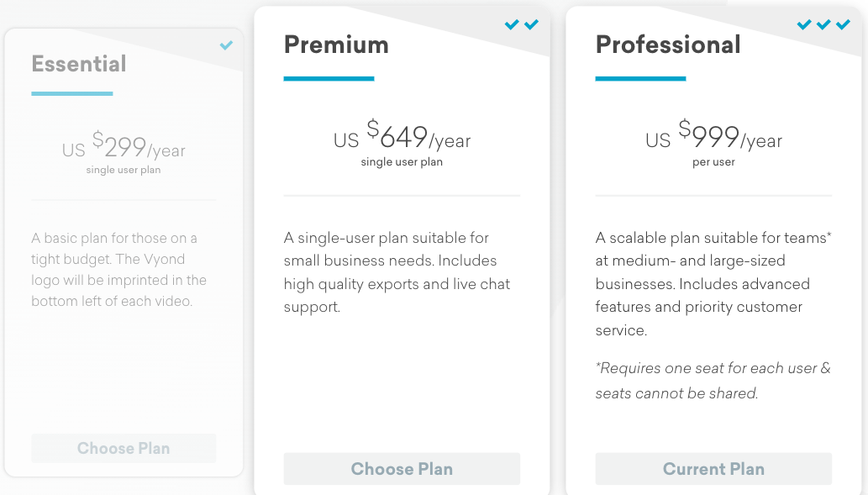
Task: Click the middle checkmark on Professional card
Action: coord(823,24)
